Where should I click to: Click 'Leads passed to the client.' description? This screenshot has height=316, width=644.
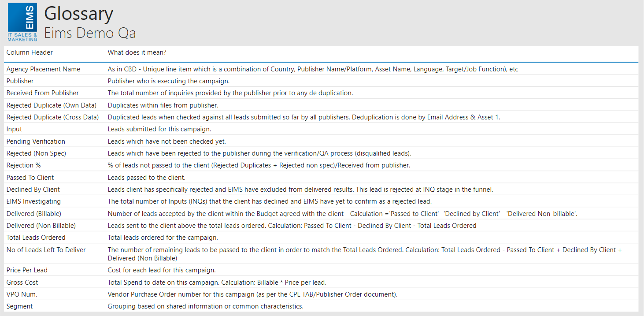(147, 178)
